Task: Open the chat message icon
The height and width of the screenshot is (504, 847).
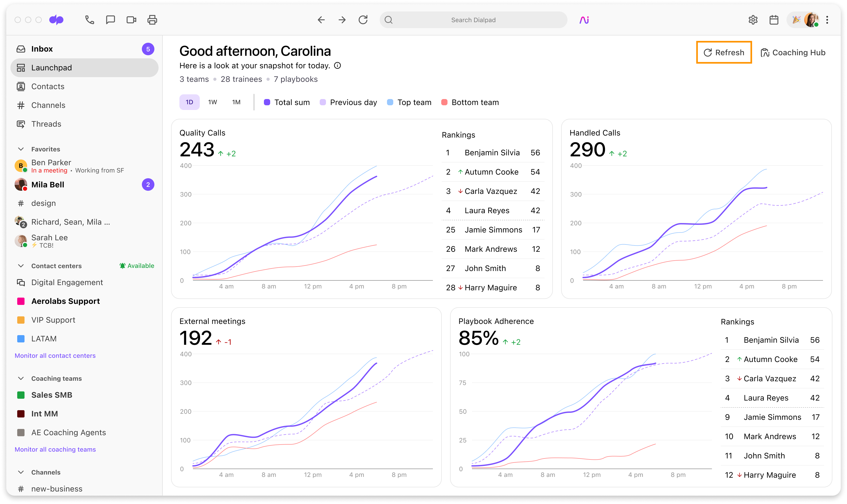Action: [x=110, y=20]
